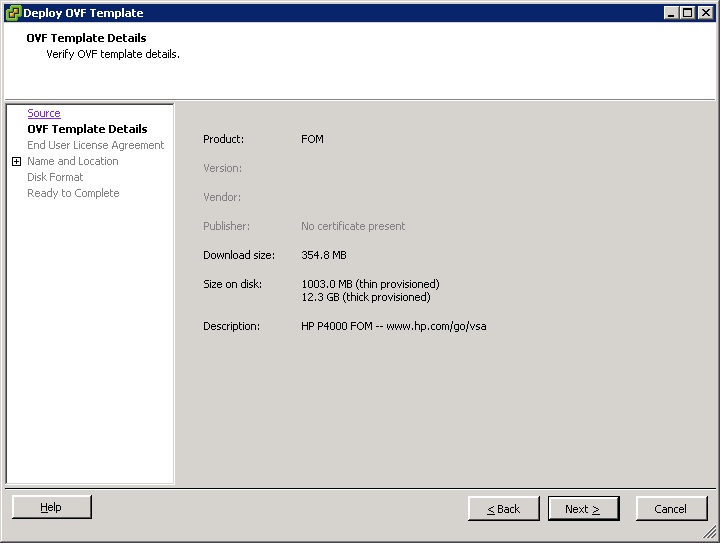Expand the Name and Location step
The width and height of the screenshot is (720, 543).
[x=17, y=162]
